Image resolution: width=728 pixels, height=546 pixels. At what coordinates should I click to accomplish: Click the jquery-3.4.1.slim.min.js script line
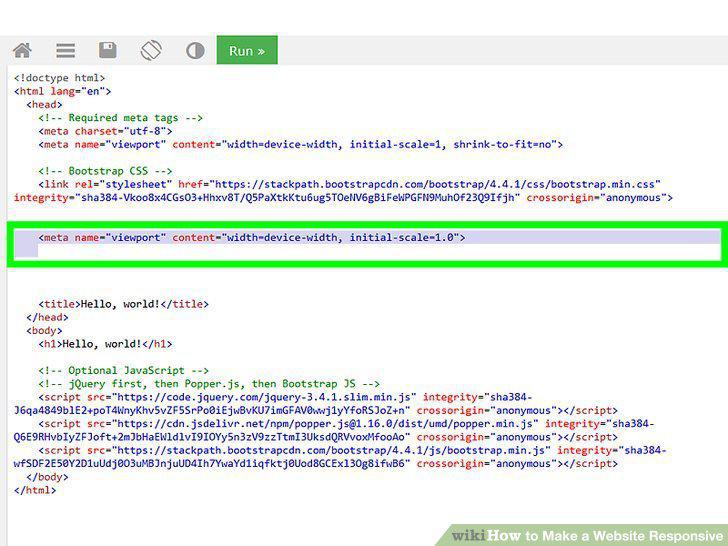pos(285,397)
